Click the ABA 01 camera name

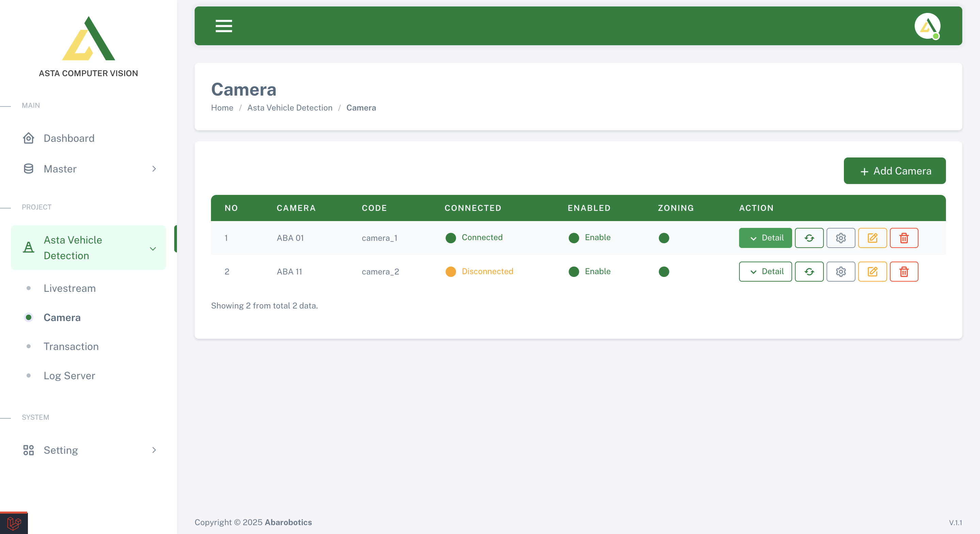[x=290, y=238]
